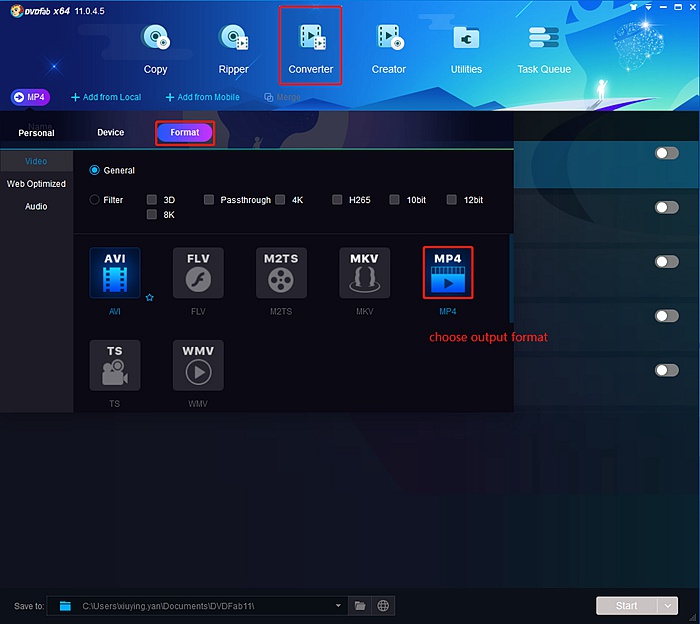Viewport: 700px width, 624px height.
Task: Open the Task Queue
Action: [544, 49]
